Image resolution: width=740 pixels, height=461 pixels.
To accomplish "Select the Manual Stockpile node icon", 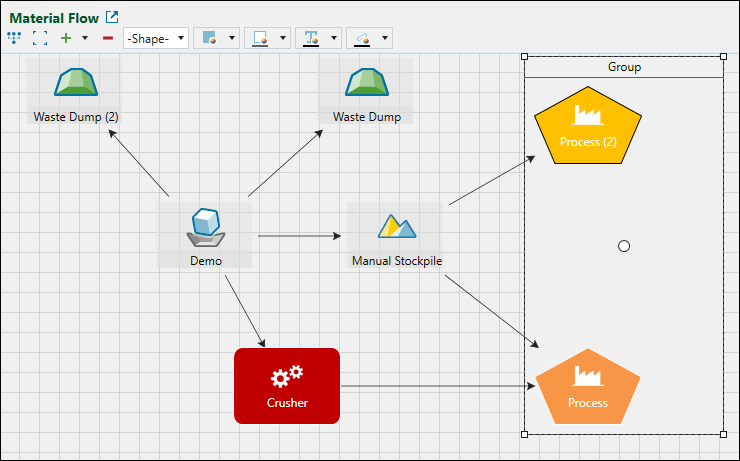I will (x=397, y=226).
